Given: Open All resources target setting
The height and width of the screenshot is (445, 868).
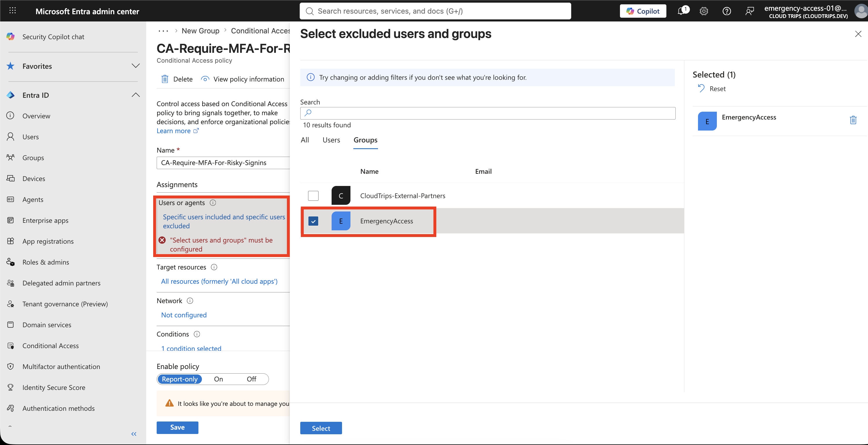Looking at the screenshot, I should 219,281.
